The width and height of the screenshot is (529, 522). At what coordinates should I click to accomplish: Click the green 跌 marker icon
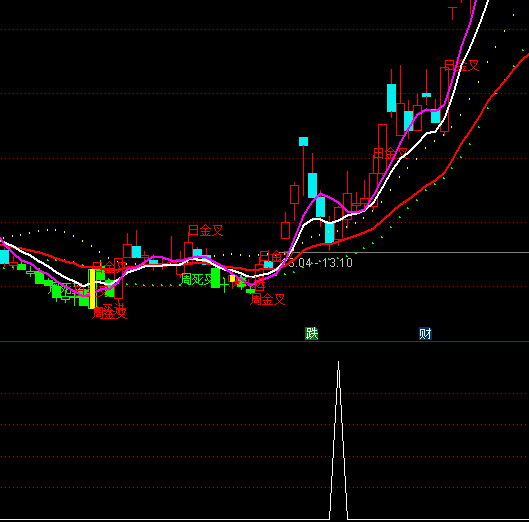coord(311,333)
